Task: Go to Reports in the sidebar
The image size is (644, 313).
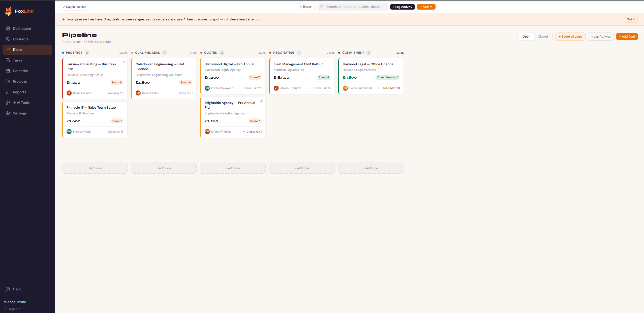Action: [27, 92]
